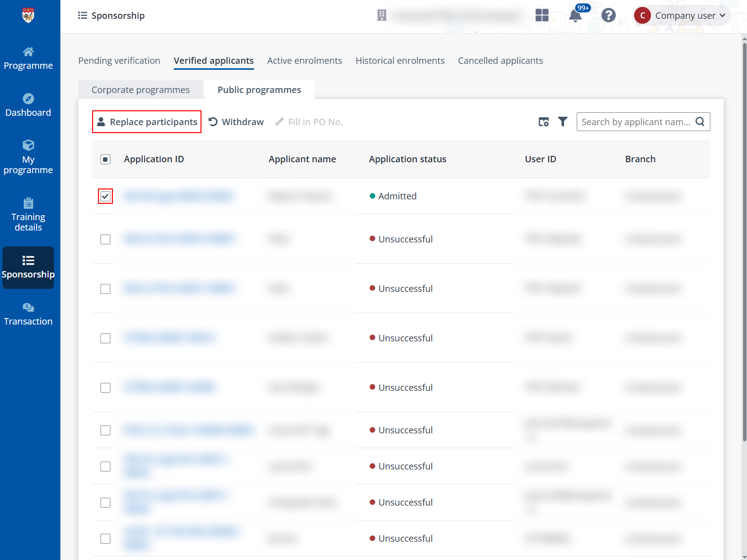Open the Corporate programmes tab

pyautogui.click(x=140, y=90)
